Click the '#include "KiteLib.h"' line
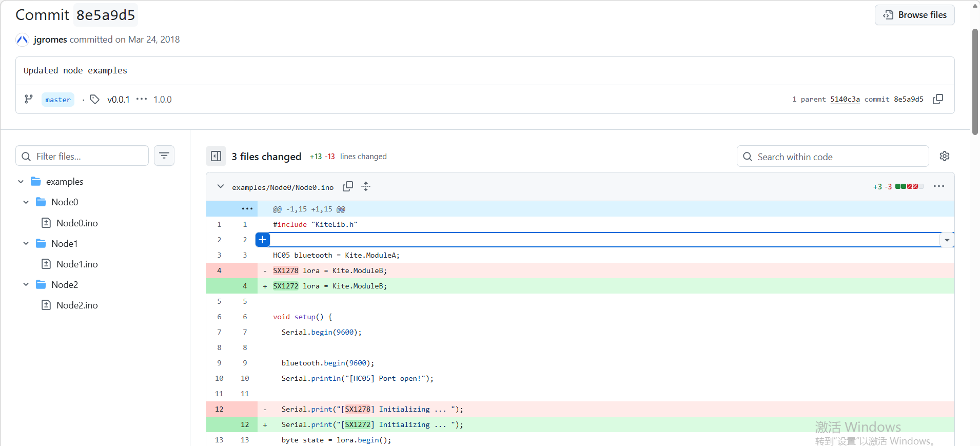Viewport: 980px width, 446px height. 315,224
